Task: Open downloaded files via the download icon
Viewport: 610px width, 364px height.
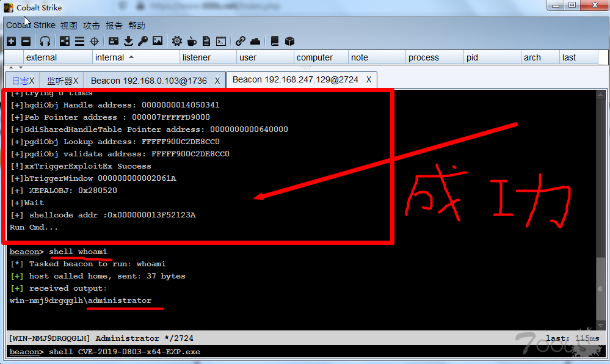Action: click(128, 41)
